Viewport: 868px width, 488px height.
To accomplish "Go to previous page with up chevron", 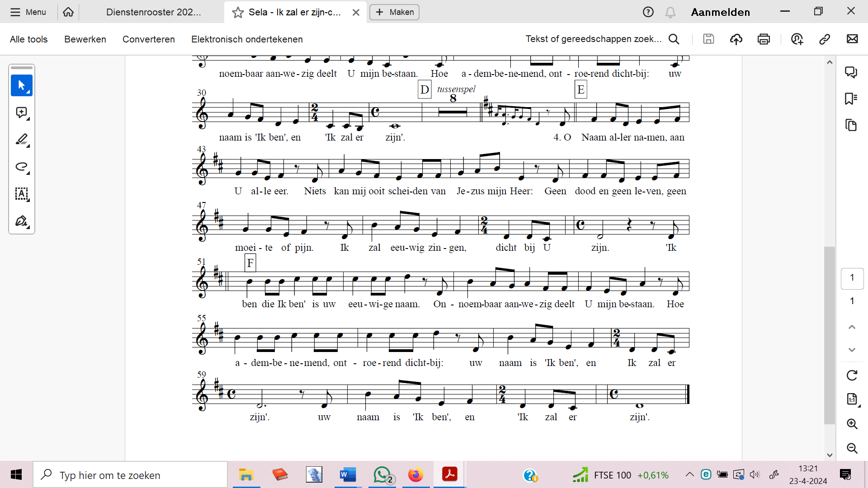I will pyautogui.click(x=852, y=327).
